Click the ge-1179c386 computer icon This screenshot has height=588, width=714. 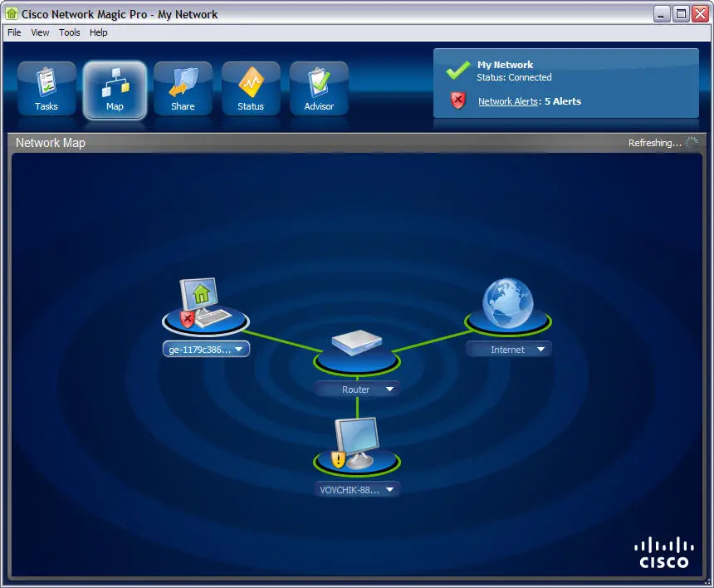click(204, 302)
